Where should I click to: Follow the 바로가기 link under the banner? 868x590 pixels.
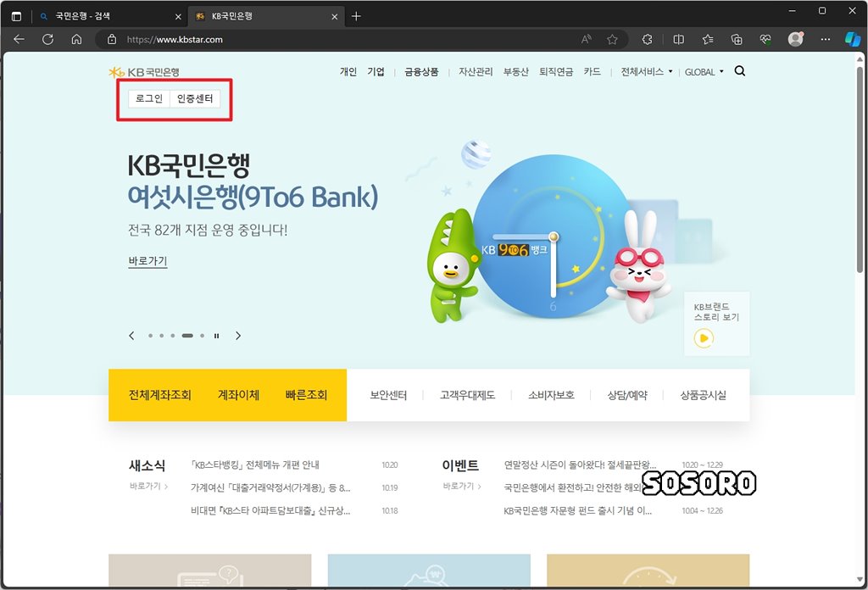(147, 261)
